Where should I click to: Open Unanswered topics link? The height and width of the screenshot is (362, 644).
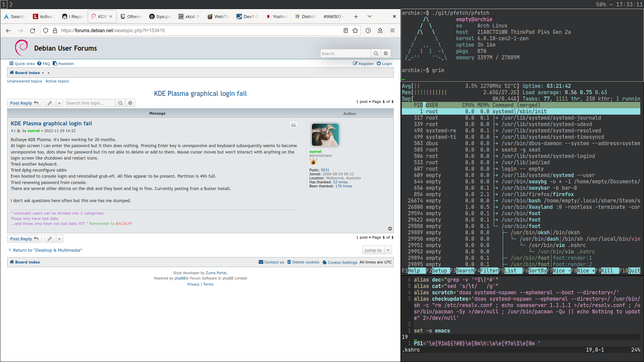tap(24, 81)
